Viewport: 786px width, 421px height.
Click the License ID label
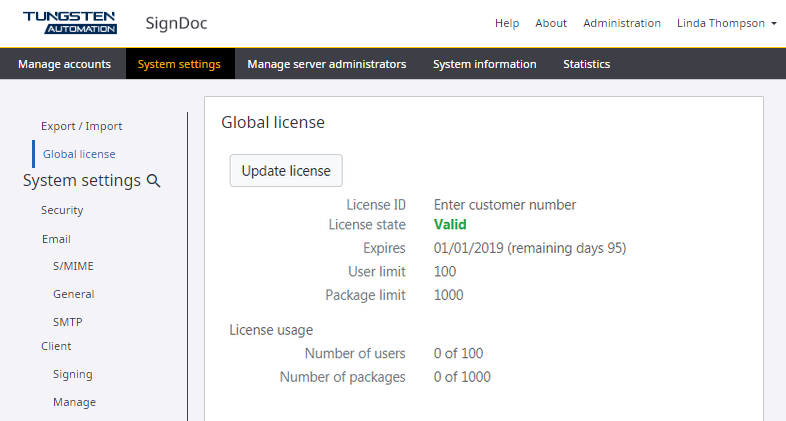376,205
